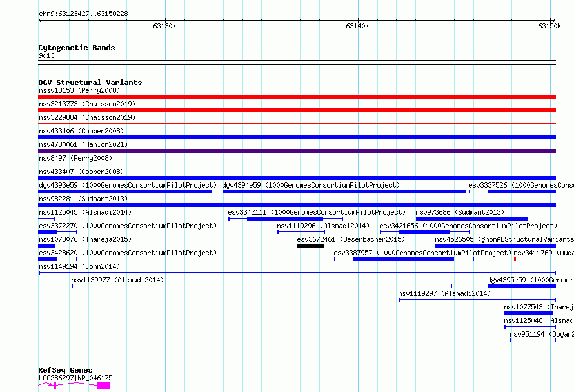574x392 pixels.
Task: Select the nsv1125045 (Alsmadi2014) label
Action: point(85,212)
